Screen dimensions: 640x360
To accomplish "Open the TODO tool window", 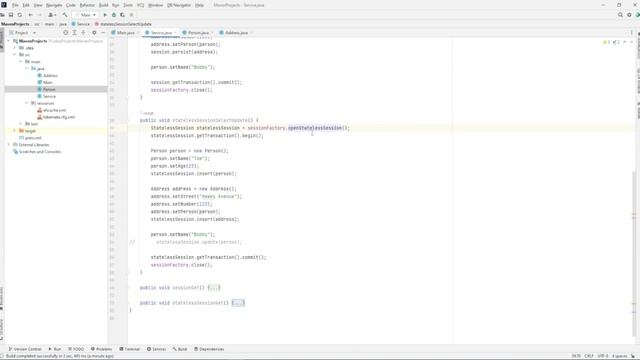I will pyautogui.click(x=76, y=349).
